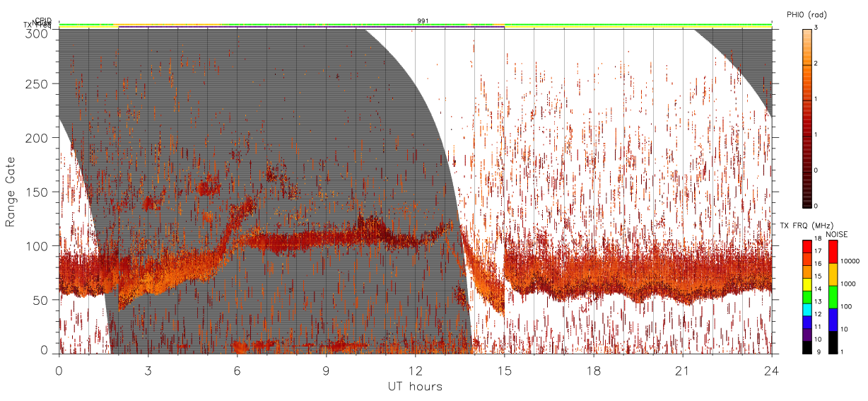Click the black 9–10 MHz TX FRQ swatch
The width and height of the screenshot is (868, 401).
[x=807, y=347]
